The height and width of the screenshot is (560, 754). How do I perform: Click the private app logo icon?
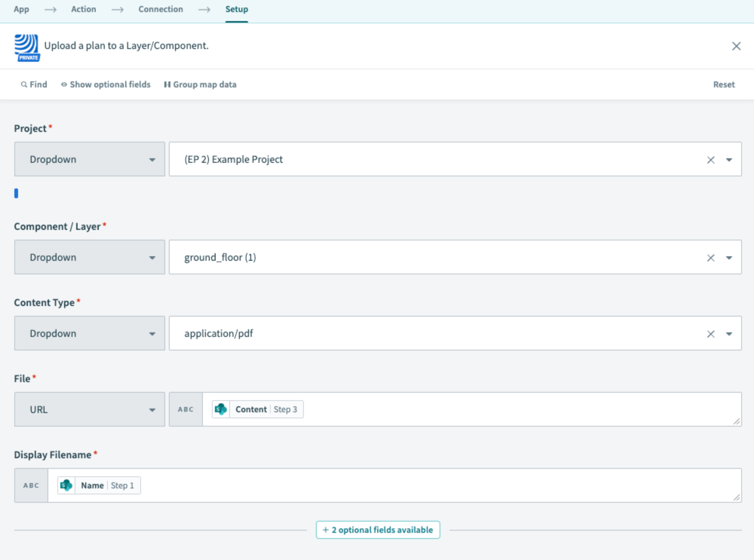pos(26,47)
